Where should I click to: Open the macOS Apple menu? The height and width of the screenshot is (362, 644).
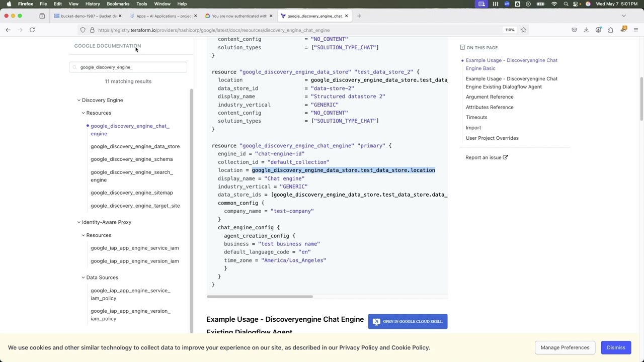coord(9,4)
